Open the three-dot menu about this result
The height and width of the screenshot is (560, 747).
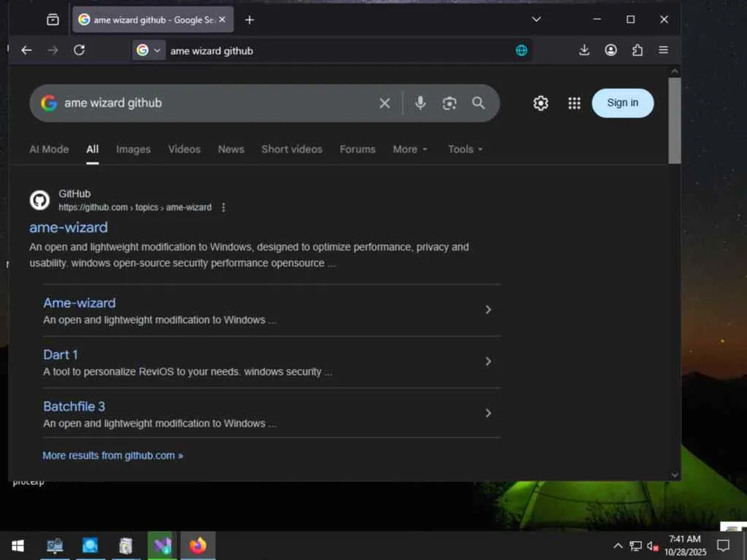point(223,207)
